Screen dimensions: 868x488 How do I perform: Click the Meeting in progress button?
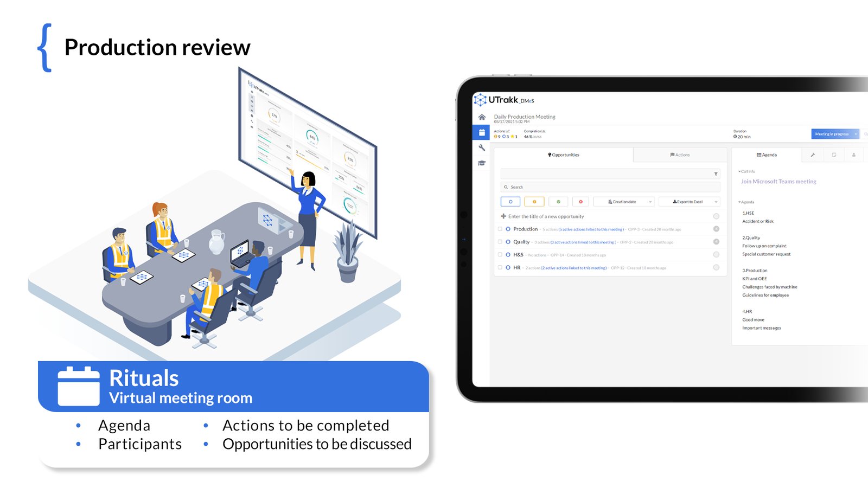[831, 133]
